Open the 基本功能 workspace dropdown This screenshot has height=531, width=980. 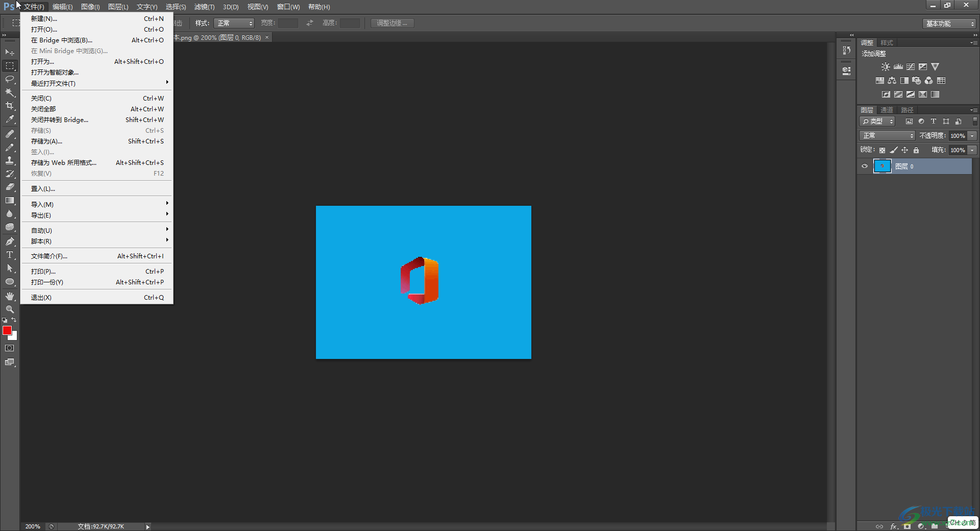click(949, 23)
